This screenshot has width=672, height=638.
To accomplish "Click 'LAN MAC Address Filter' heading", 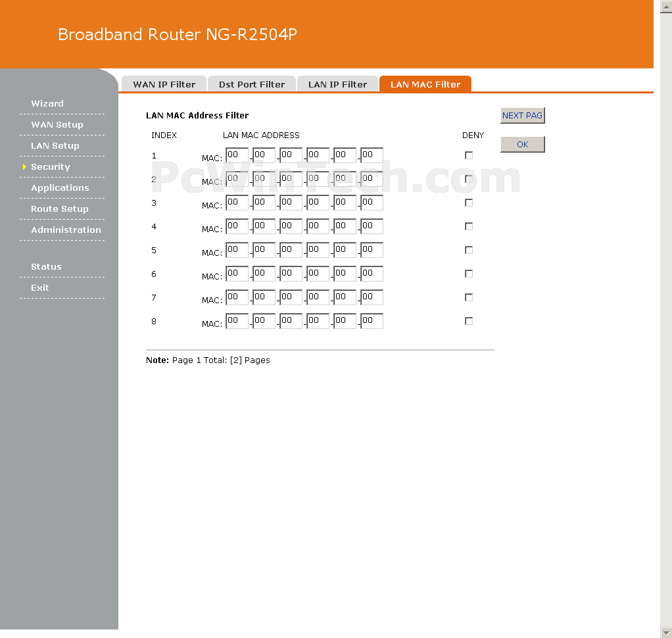I will 197,115.
